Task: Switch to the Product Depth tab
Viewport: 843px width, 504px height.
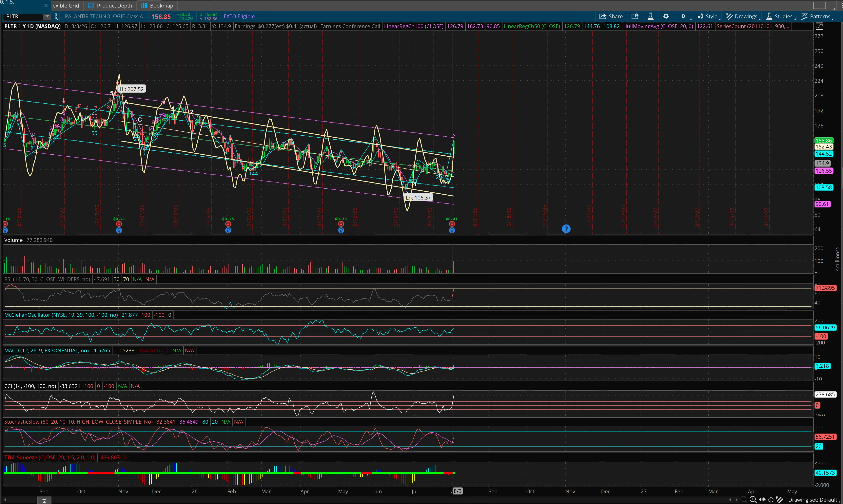Action: click(110, 6)
